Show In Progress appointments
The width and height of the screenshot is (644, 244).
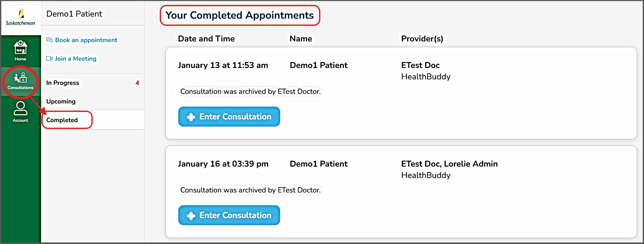pyautogui.click(x=63, y=83)
